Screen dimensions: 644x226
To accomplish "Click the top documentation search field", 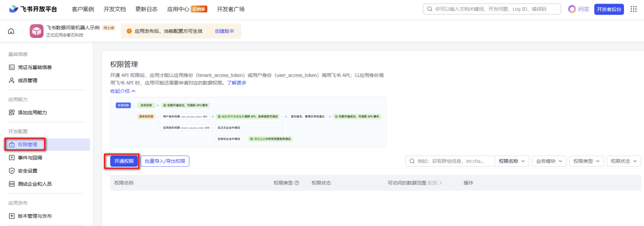I will pos(492,9).
